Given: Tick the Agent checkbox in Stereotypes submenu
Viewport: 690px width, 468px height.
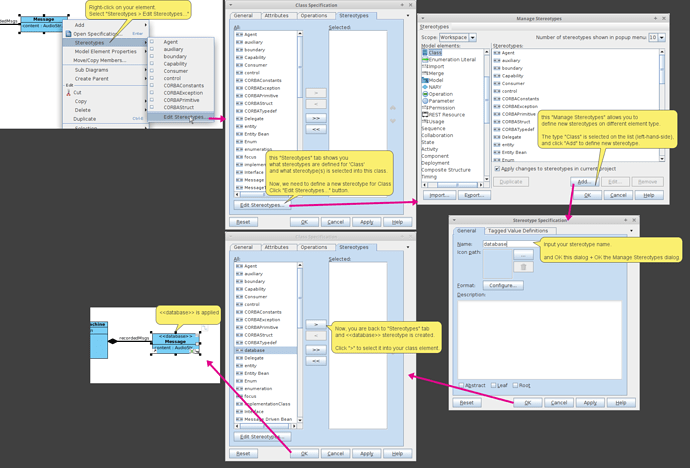Looking at the screenshot, I should click(x=152, y=42).
